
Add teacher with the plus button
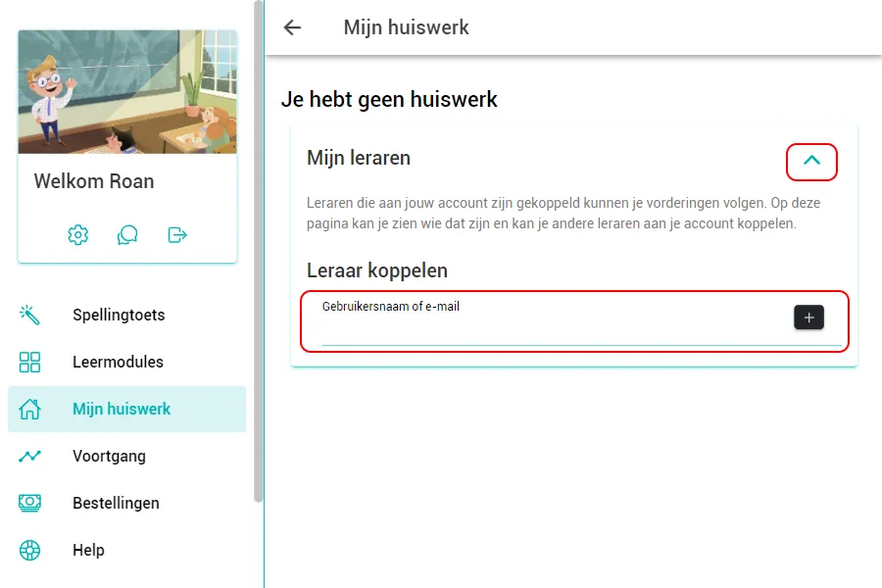point(808,318)
